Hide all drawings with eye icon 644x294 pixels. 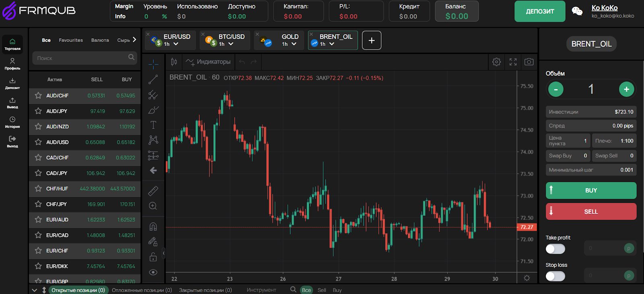(153, 272)
